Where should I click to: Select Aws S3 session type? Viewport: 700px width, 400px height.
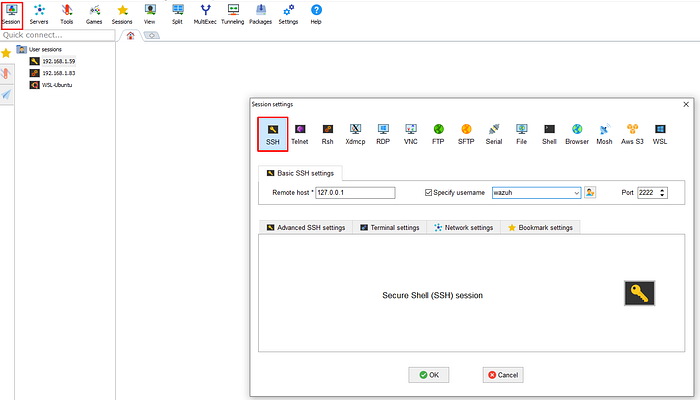(x=632, y=134)
